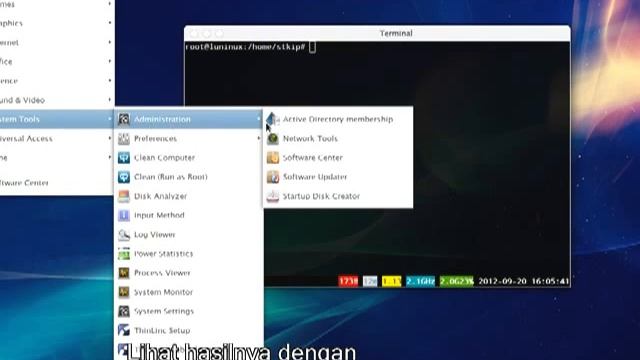Expand the Graphics category arrow
Viewport: 640px width, 360px height.
pyautogui.click(x=109, y=23)
